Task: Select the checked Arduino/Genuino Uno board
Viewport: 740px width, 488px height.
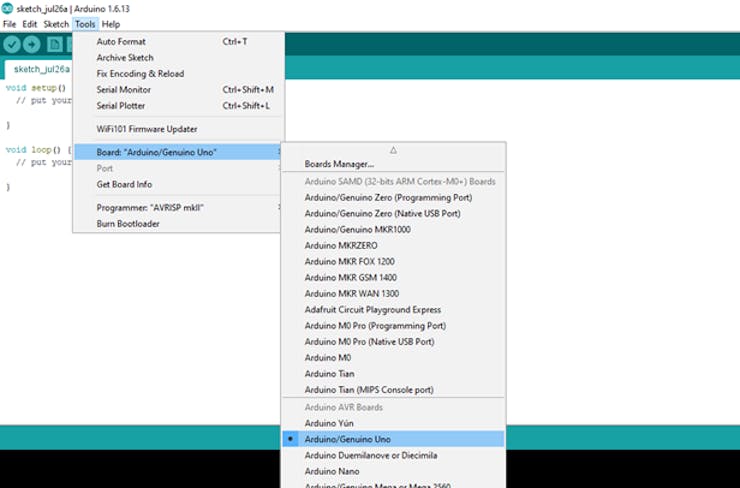Action: pyautogui.click(x=393, y=439)
